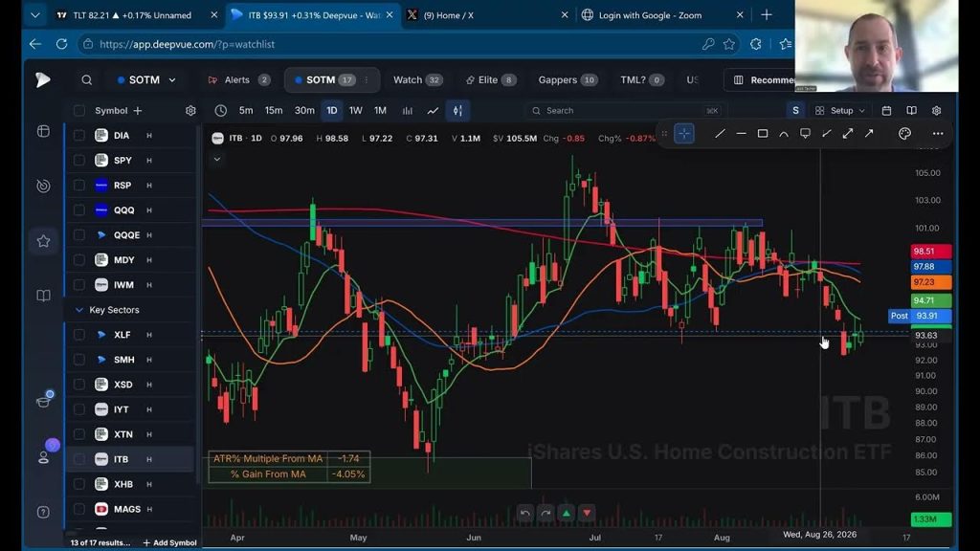Click the search magnifier in top bar
This screenshot has height=551, width=980.
point(87,80)
